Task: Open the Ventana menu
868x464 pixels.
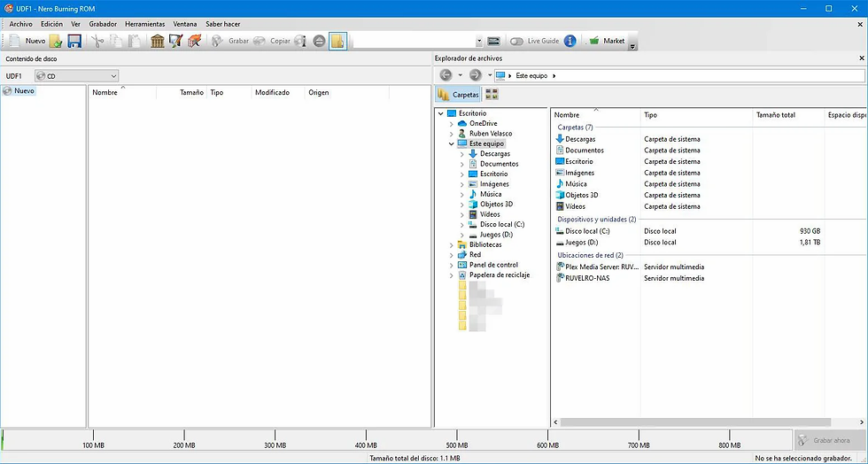Action: coord(185,24)
